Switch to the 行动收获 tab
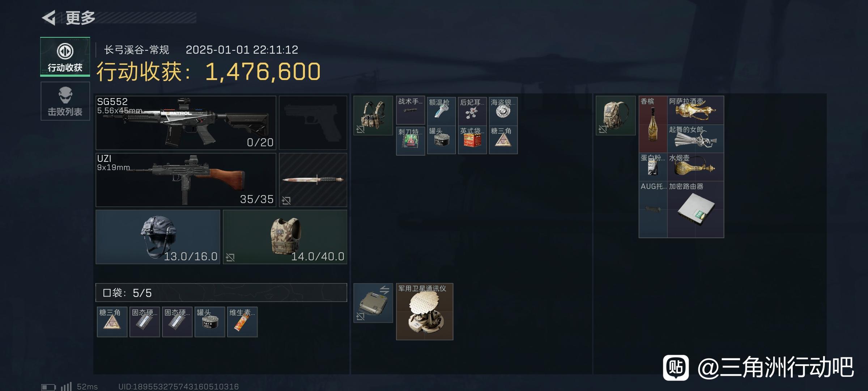 tap(65, 57)
